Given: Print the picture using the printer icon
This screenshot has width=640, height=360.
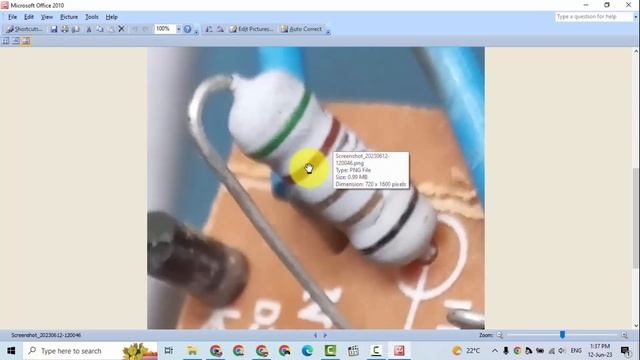Looking at the screenshot, I should pyautogui.click(x=65, y=29).
